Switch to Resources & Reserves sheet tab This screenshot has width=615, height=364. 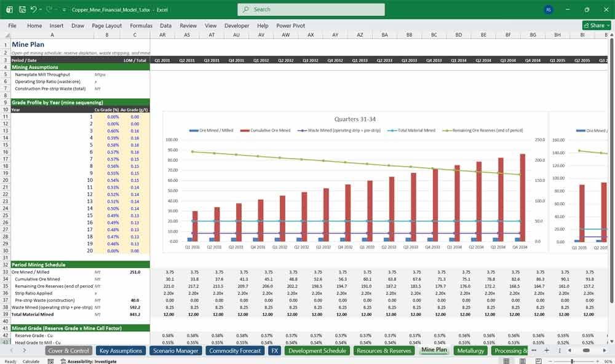pyautogui.click(x=384, y=350)
